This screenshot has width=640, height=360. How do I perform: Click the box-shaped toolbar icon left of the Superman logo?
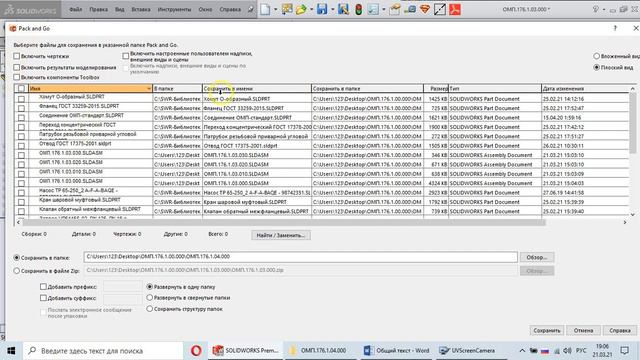410,9
